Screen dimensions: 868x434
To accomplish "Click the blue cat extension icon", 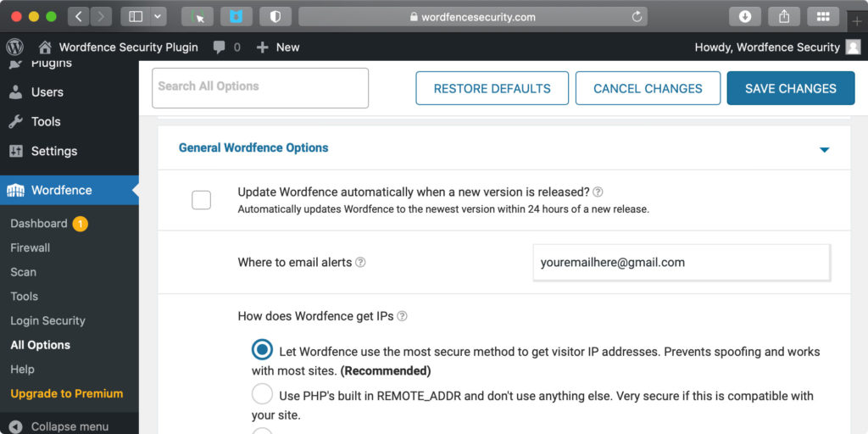I will [236, 17].
